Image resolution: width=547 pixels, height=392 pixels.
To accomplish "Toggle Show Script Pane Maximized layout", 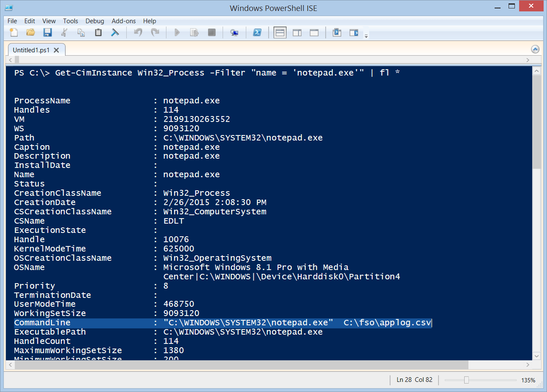I will tap(314, 32).
